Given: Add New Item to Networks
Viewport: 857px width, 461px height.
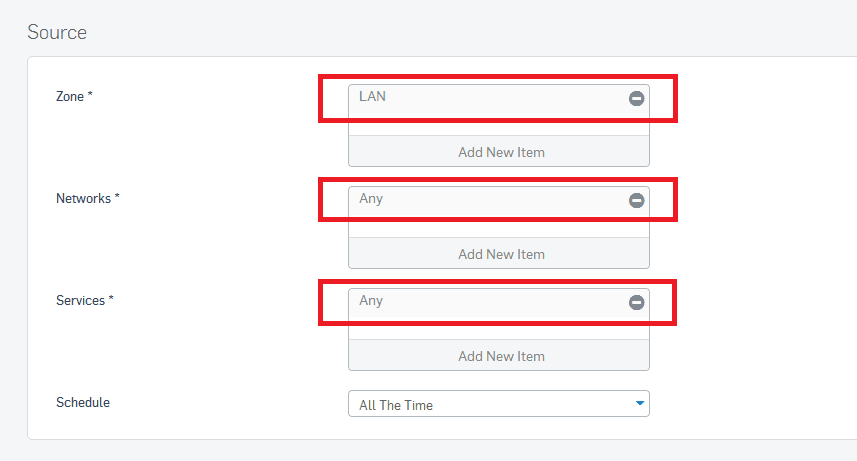Looking at the screenshot, I should coord(500,254).
